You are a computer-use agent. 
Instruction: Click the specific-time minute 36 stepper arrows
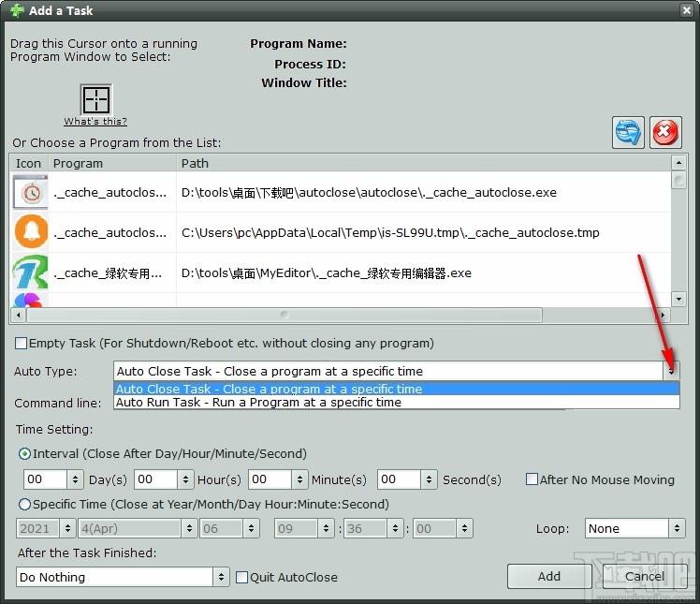click(x=395, y=528)
